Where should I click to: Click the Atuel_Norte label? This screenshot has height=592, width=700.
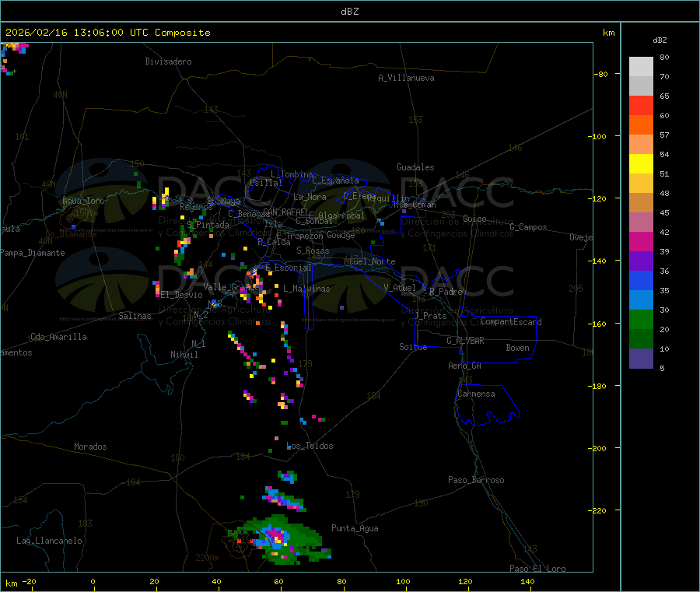click(369, 261)
